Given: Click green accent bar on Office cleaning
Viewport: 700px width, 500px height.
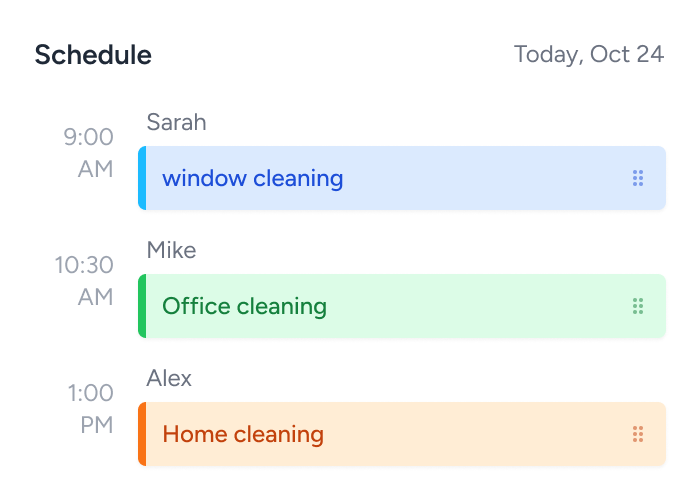Looking at the screenshot, I should pyautogui.click(x=142, y=306).
